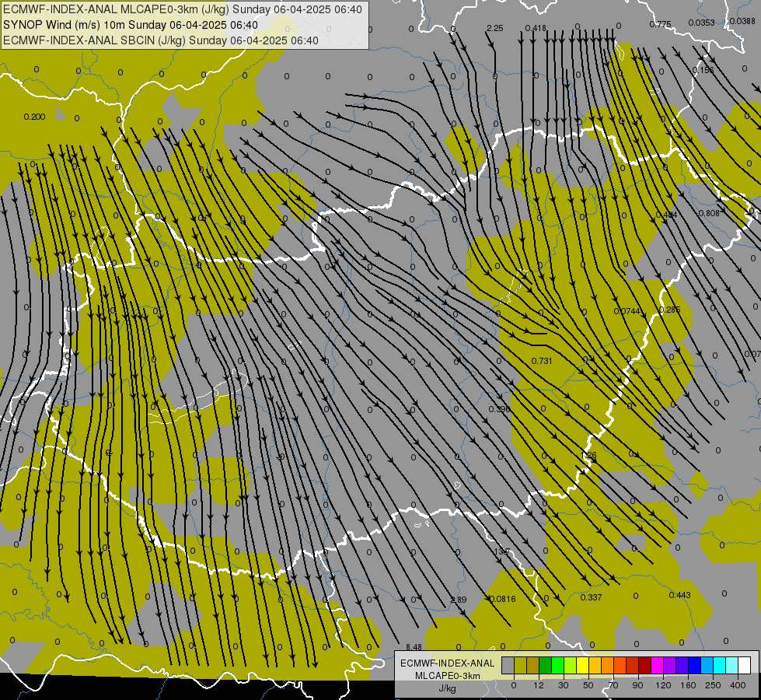The width and height of the screenshot is (761, 700).
Task: Click the map value '0.337'
Action: tap(591, 597)
